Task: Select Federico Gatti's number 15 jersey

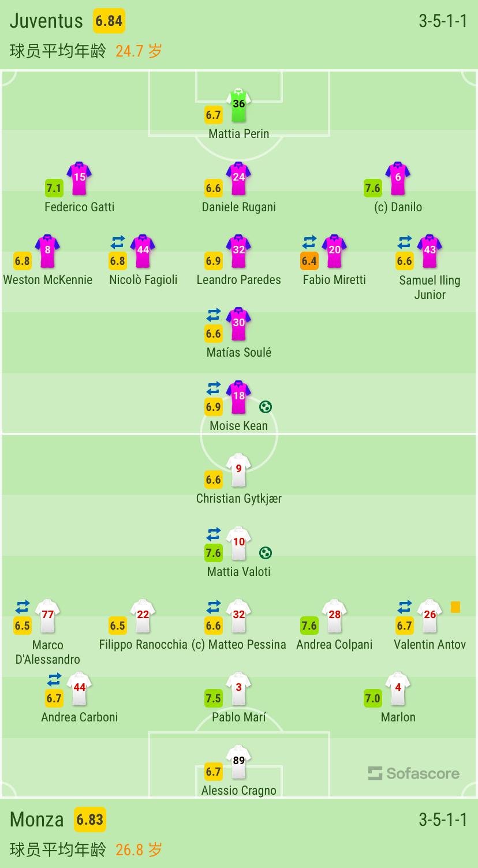Action: click(79, 178)
